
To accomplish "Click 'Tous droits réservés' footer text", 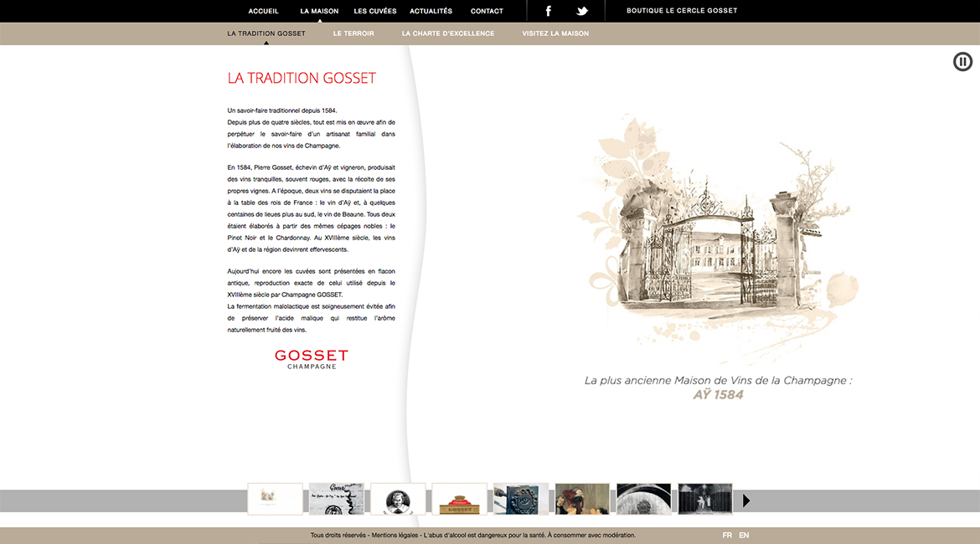I will 338,536.
